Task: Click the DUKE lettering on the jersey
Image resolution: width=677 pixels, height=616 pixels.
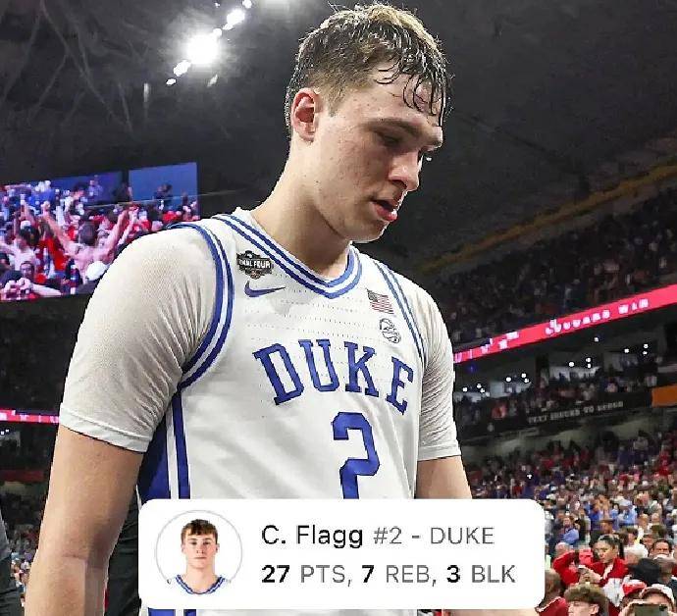Action: point(334,376)
